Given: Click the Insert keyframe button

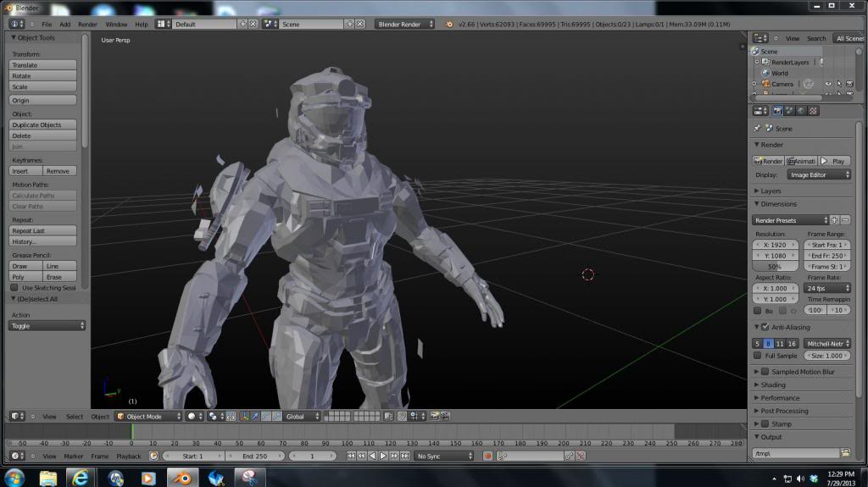Looking at the screenshot, I should pyautogui.click(x=25, y=172).
